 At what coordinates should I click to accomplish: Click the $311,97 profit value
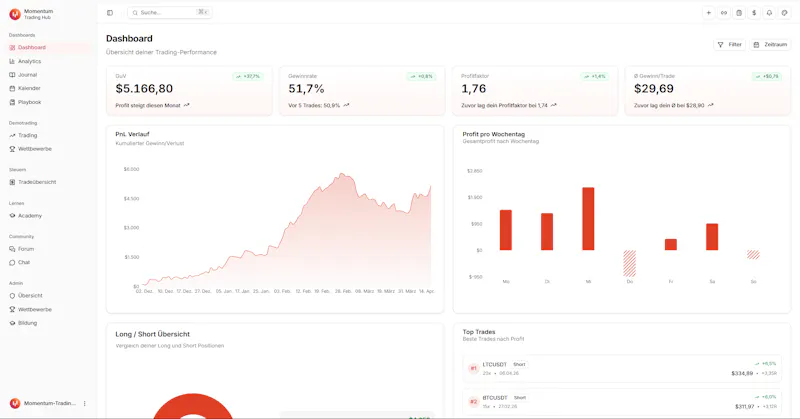pos(744,407)
